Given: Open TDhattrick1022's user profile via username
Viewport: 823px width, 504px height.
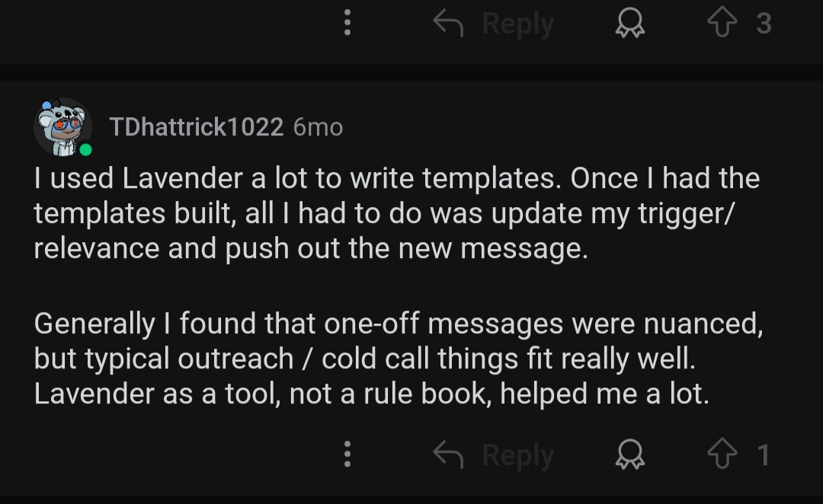Looking at the screenshot, I should tap(197, 127).
